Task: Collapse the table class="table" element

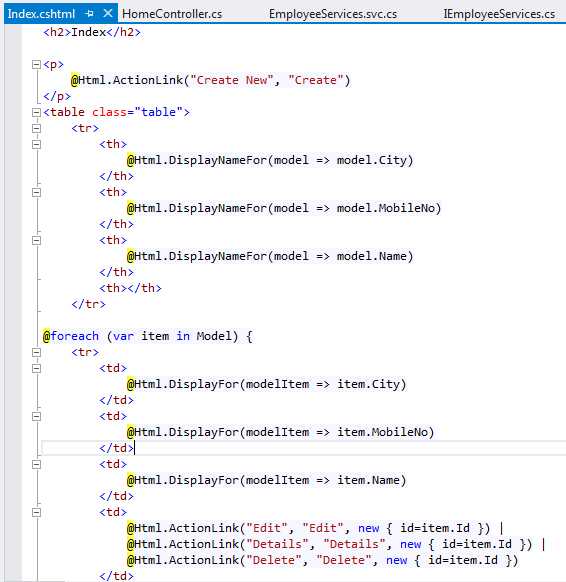Action: click(36, 112)
